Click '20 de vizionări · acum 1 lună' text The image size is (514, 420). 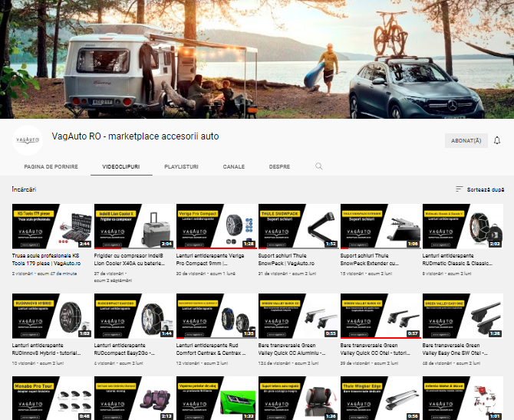point(206,274)
